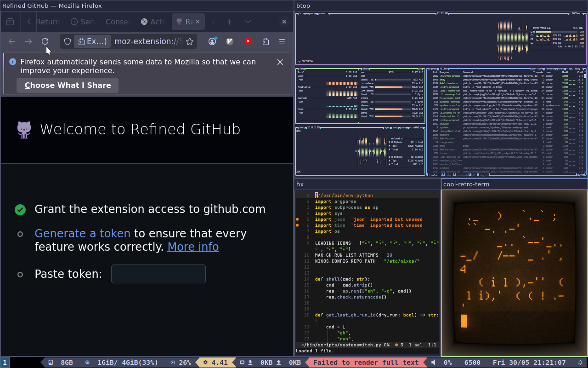Image resolution: width=588 pixels, height=368 pixels.
Task: Open the Generate a token link
Action: click(82, 234)
